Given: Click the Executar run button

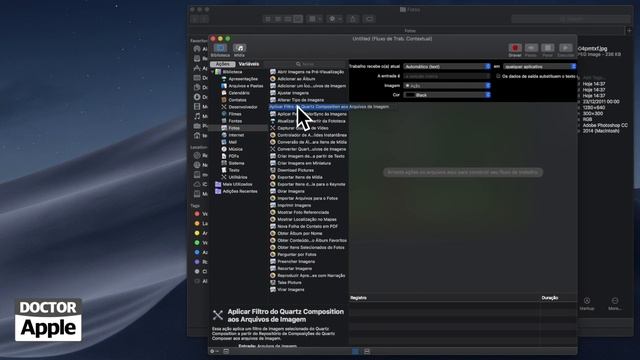Looking at the screenshot, I should [565, 48].
